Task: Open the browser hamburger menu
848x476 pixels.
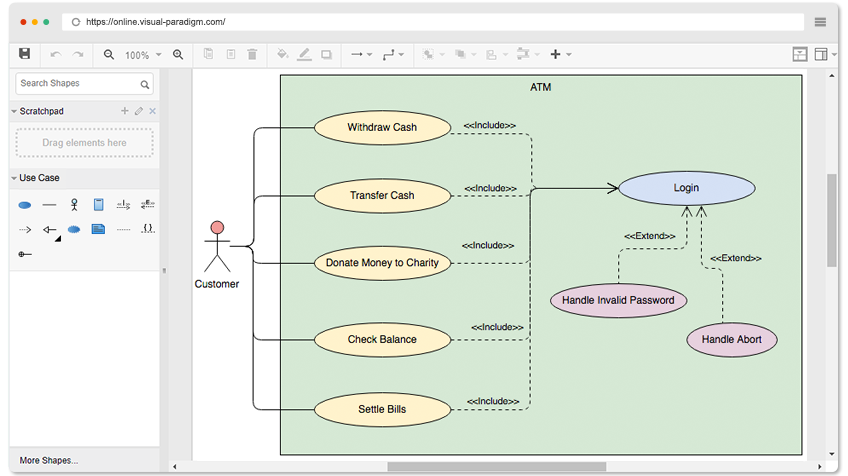Action: (820, 22)
